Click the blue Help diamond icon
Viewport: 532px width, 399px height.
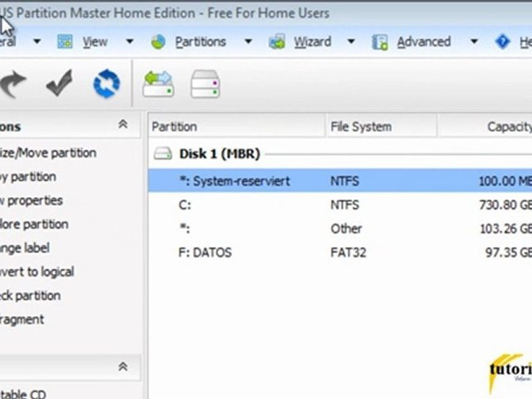(x=503, y=42)
